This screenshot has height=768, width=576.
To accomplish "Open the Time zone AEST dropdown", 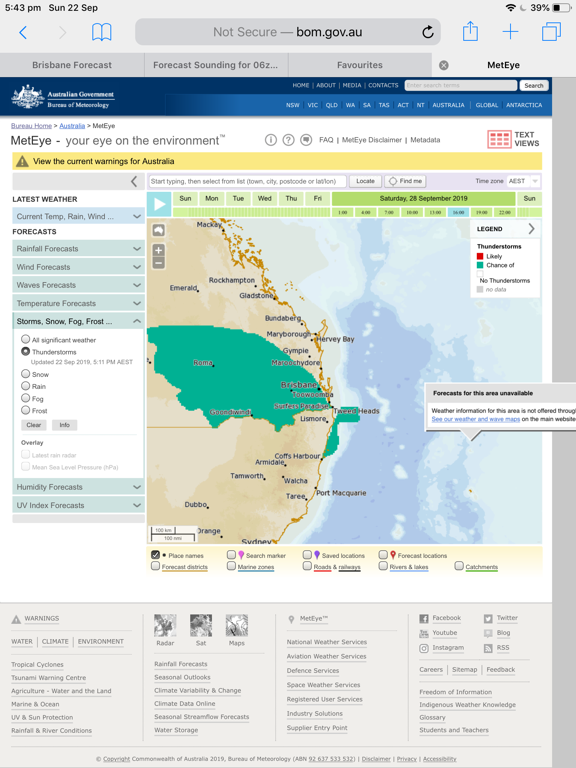I will coord(523,181).
